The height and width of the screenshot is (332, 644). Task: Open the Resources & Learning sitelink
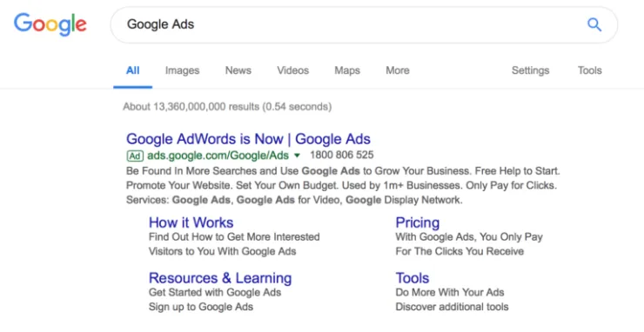click(220, 278)
